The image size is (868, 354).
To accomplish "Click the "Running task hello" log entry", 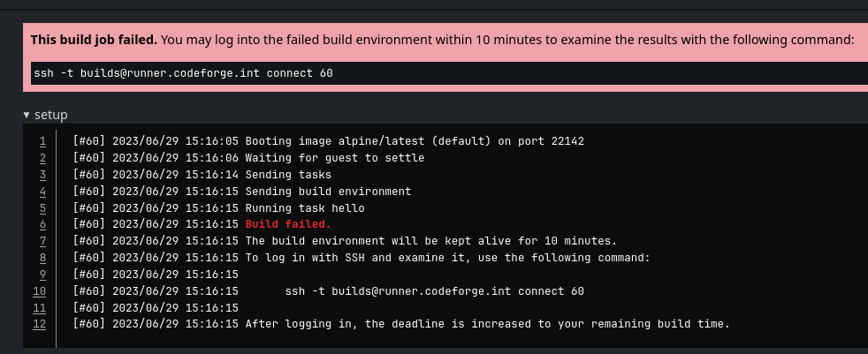I will [304, 208].
